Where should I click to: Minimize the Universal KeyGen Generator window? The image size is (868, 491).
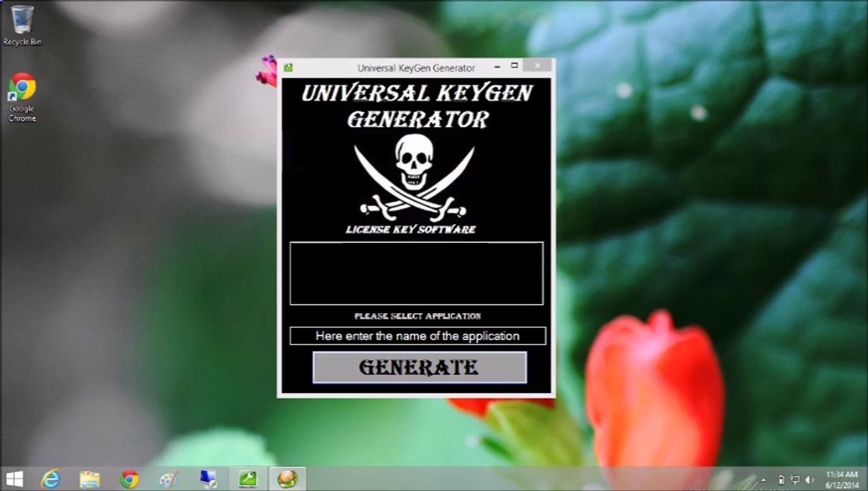(x=497, y=66)
